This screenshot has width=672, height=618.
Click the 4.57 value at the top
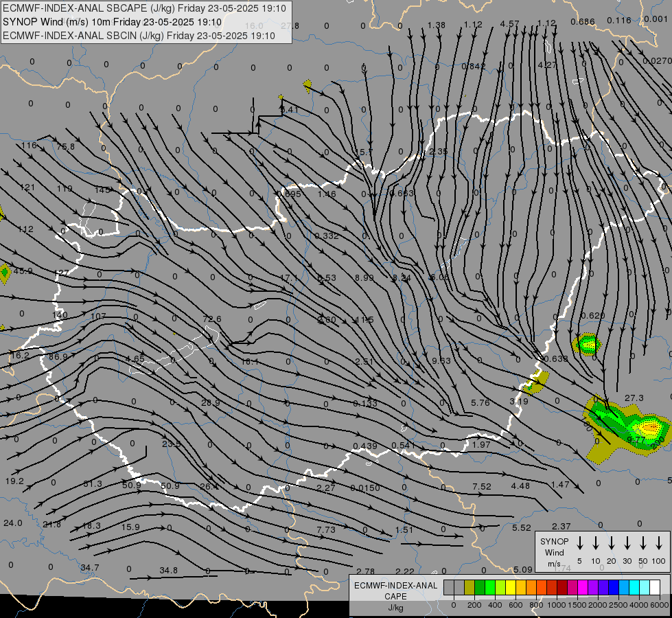(509, 24)
